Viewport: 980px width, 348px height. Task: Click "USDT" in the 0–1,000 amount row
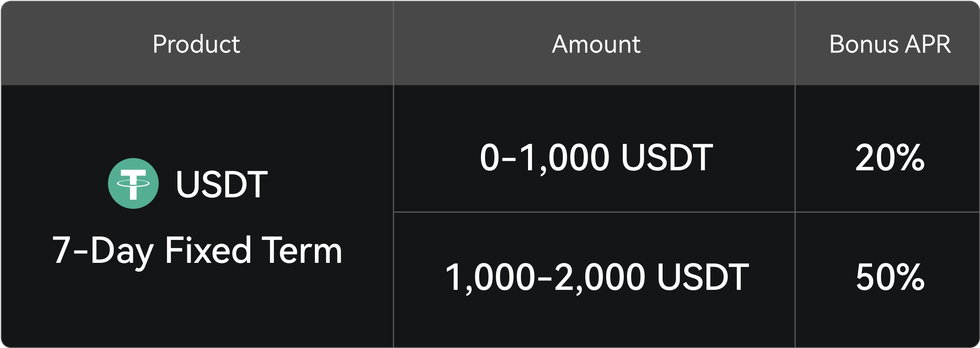point(667,158)
